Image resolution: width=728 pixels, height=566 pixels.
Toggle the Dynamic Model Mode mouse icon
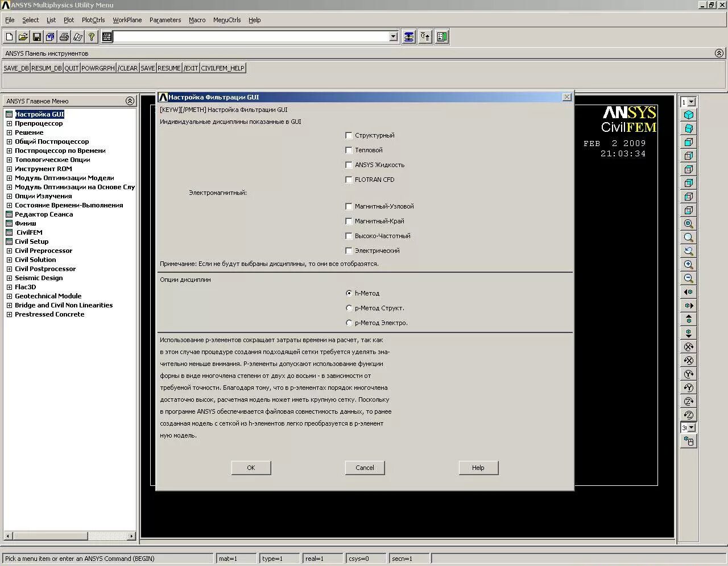pos(689,441)
